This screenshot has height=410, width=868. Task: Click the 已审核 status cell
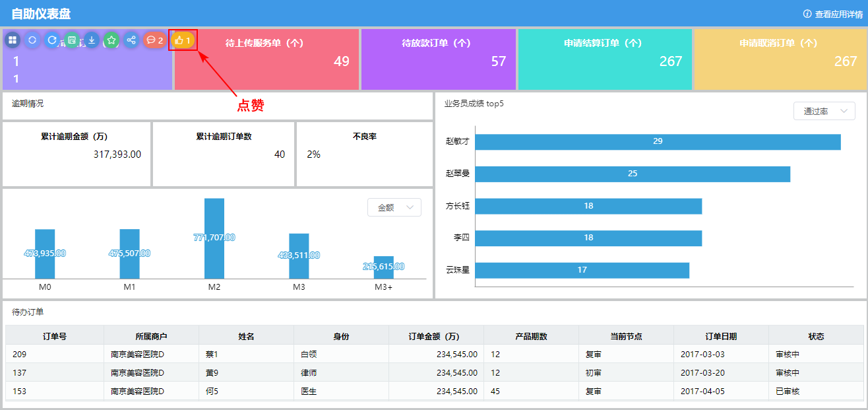[816, 391]
